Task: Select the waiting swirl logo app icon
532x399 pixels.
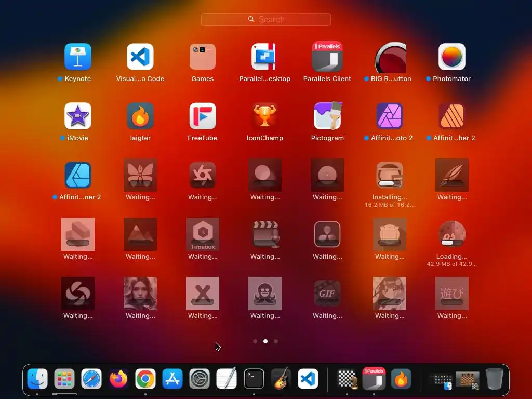Action: 78,294
